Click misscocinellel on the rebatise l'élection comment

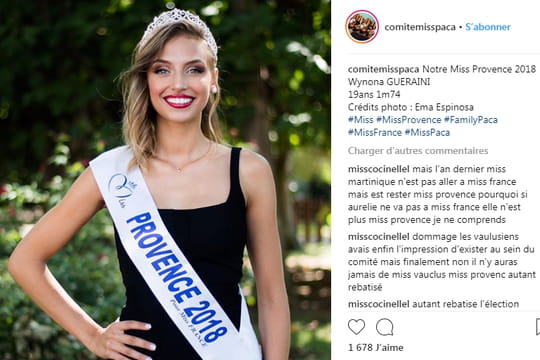click(379, 304)
